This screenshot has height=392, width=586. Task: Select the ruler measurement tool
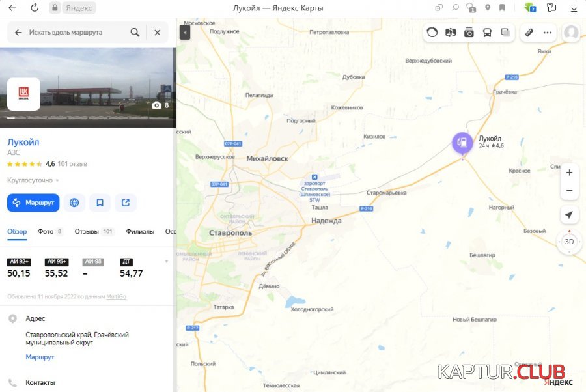click(529, 33)
